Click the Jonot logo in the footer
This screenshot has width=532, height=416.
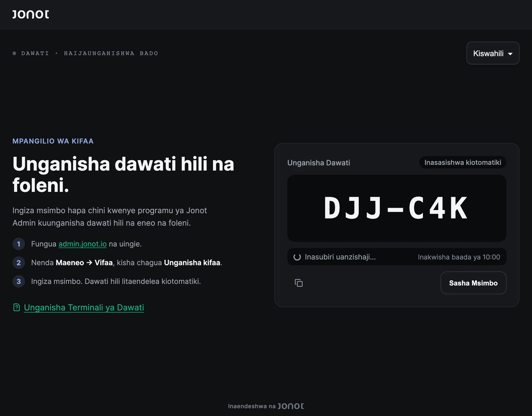(291, 406)
